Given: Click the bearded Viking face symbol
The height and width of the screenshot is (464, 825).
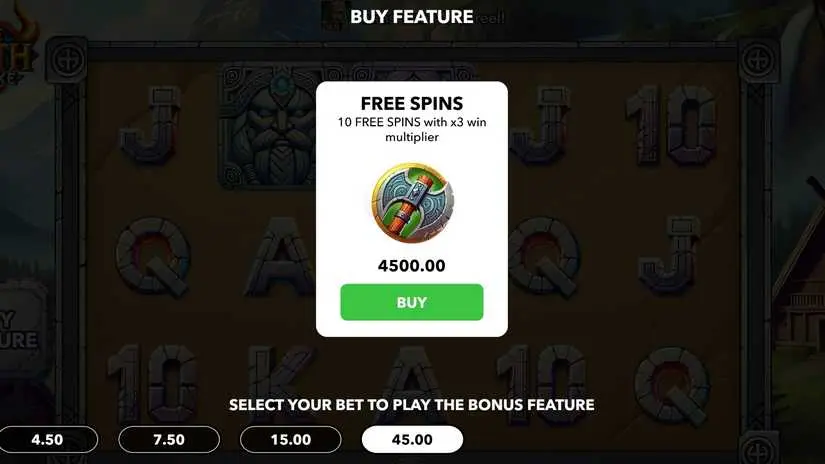Looking at the screenshot, I should (x=269, y=126).
